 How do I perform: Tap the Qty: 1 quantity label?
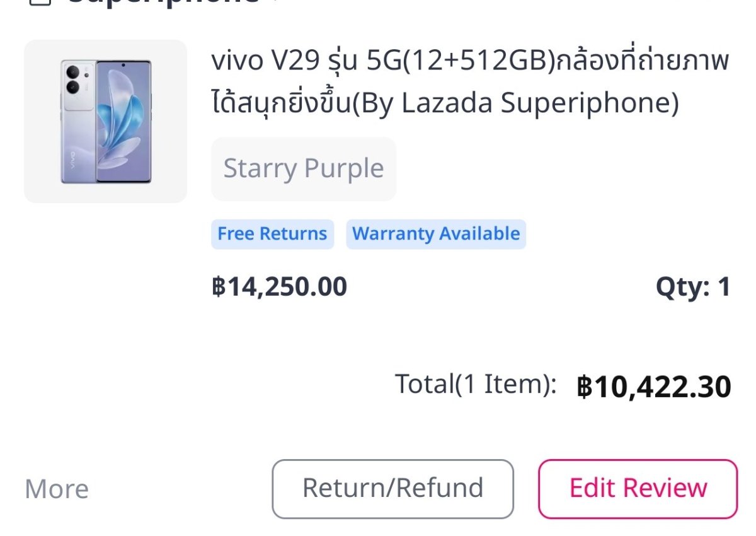pyautogui.click(x=693, y=287)
